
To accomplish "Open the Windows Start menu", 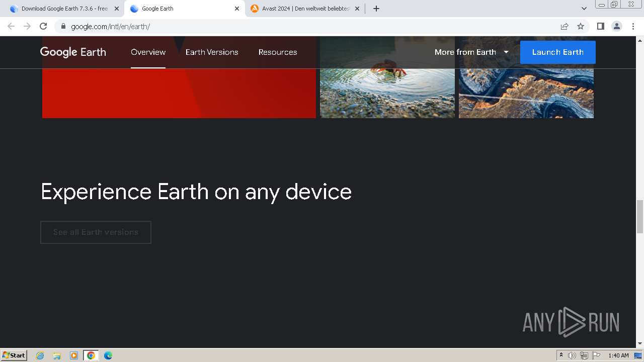I will [14, 355].
